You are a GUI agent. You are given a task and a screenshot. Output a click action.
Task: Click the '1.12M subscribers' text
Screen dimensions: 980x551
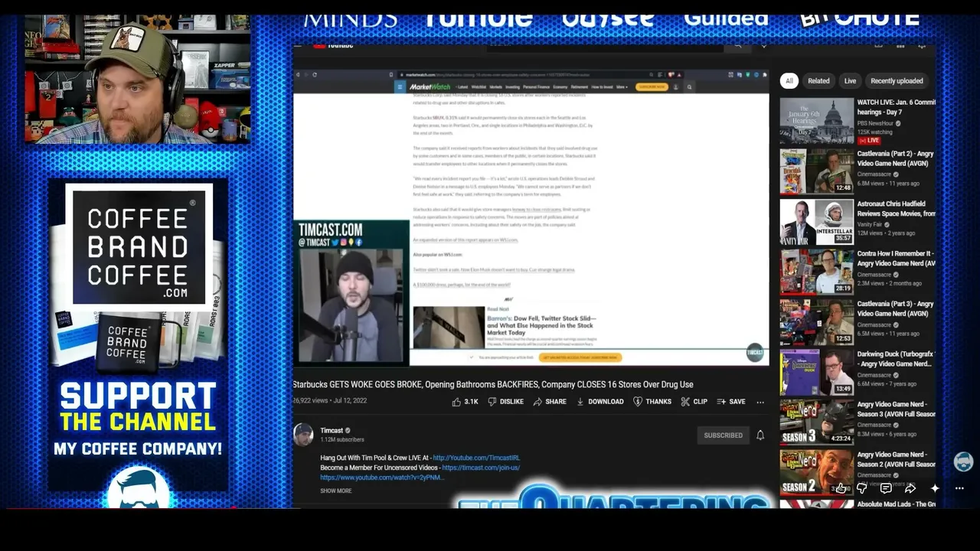point(342,440)
